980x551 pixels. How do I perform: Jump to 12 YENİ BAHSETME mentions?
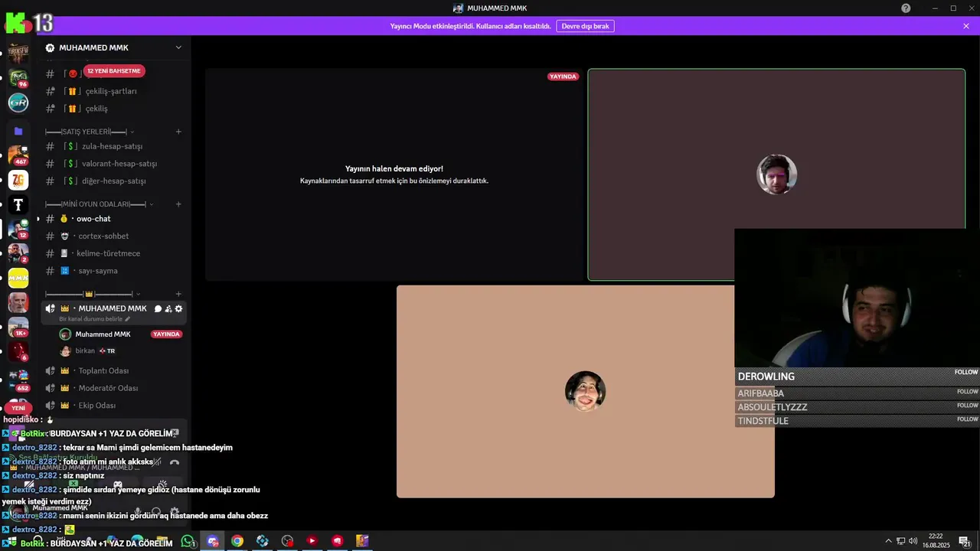[x=114, y=71]
